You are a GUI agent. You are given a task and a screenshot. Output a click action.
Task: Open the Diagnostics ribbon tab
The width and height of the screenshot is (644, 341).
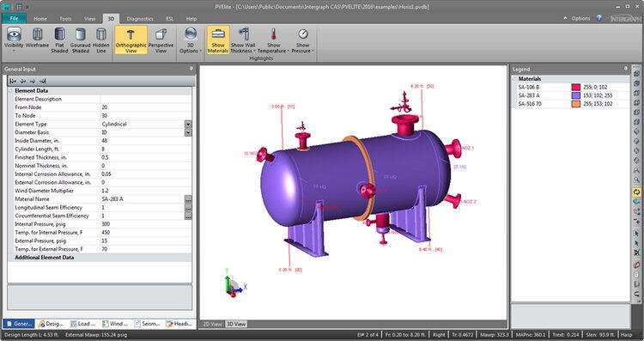140,19
